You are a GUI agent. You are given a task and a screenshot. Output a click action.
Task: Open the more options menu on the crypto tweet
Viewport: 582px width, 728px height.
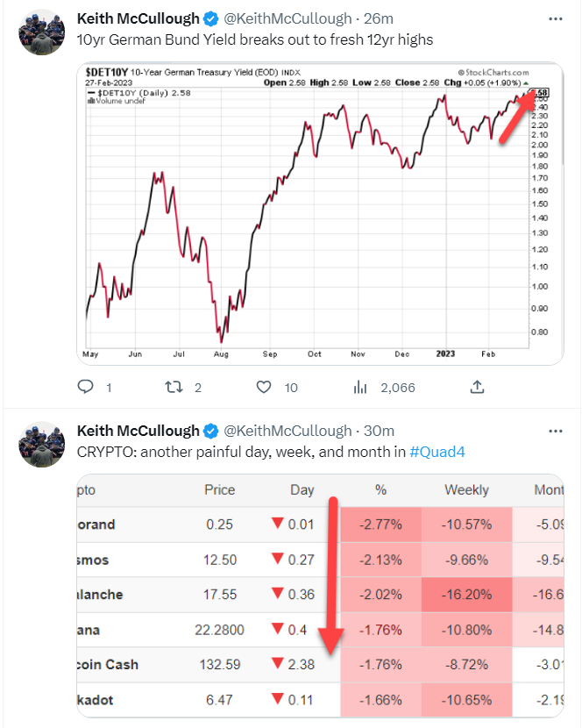pyautogui.click(x=555, y=431)
